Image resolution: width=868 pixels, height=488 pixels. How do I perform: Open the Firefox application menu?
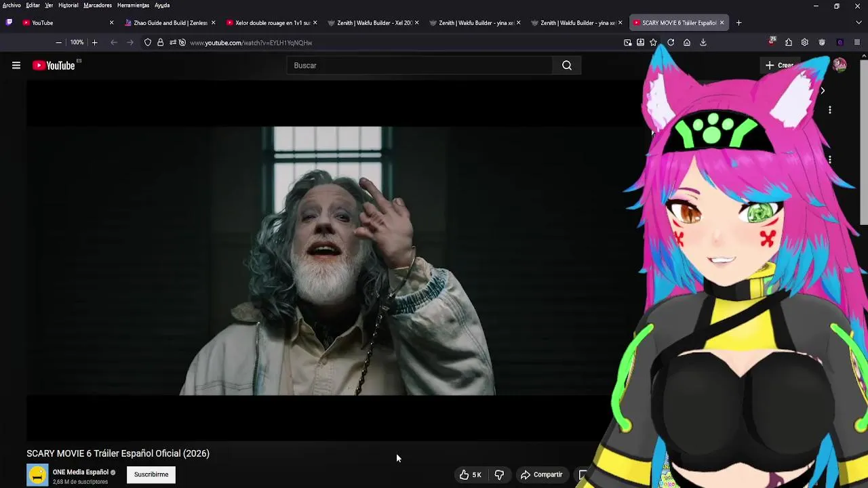click(857, 43)
